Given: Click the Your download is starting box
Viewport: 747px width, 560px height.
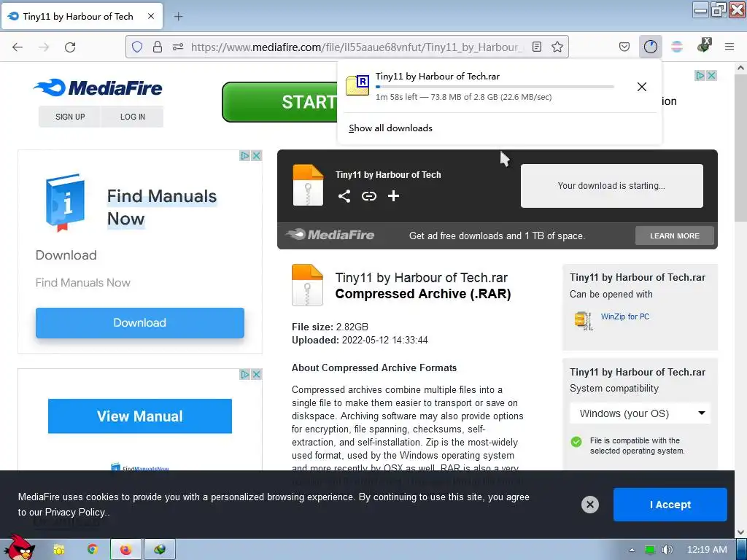Looking at the screenshot, I should click(612, 186).
